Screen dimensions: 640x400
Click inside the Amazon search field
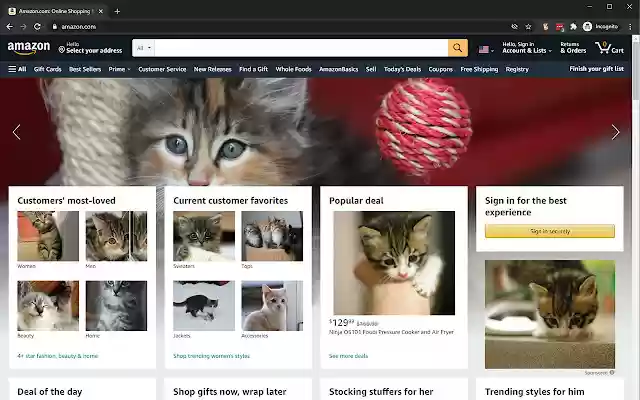(x=301, y=48)
